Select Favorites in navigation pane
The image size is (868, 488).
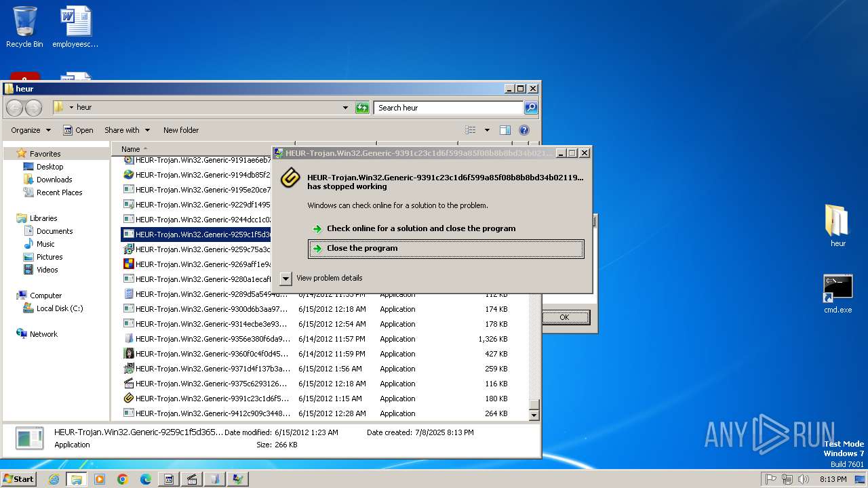coord(45,154)
